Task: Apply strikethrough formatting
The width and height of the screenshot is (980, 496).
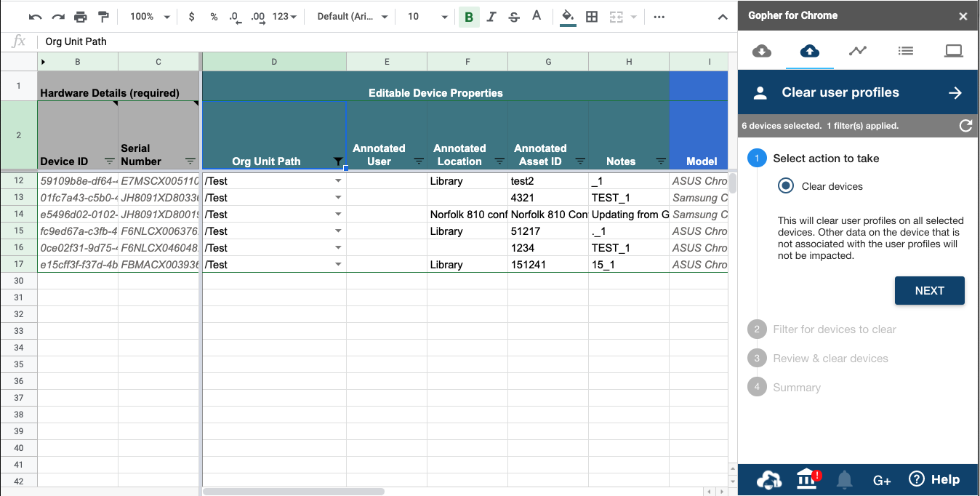Action: click(x=514, y=17)
